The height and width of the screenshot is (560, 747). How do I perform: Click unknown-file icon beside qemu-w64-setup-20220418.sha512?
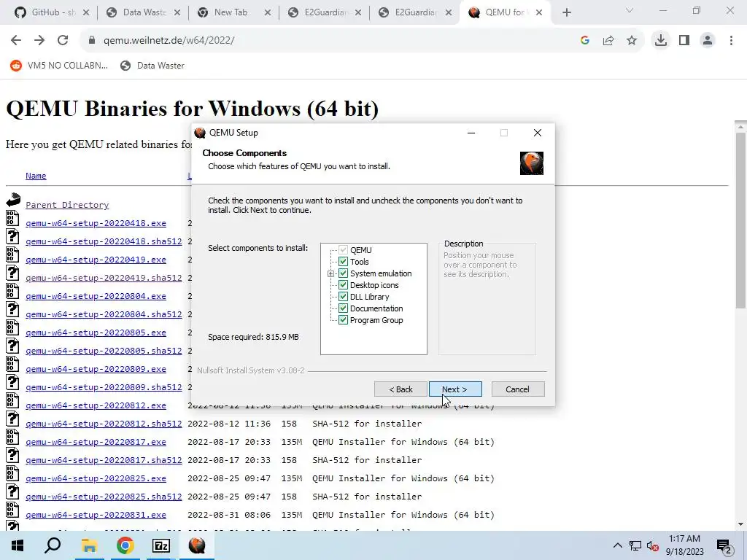pos(12,236)
